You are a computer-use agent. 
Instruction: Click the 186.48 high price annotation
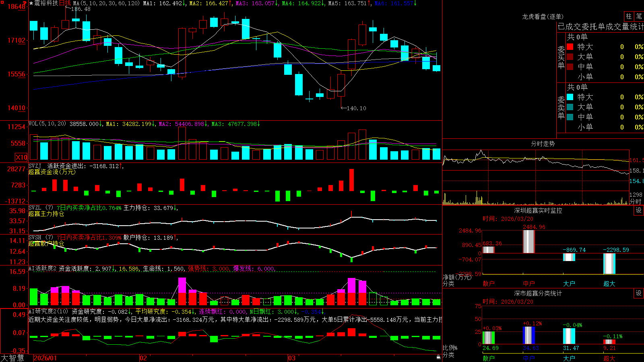click(81, 9)
